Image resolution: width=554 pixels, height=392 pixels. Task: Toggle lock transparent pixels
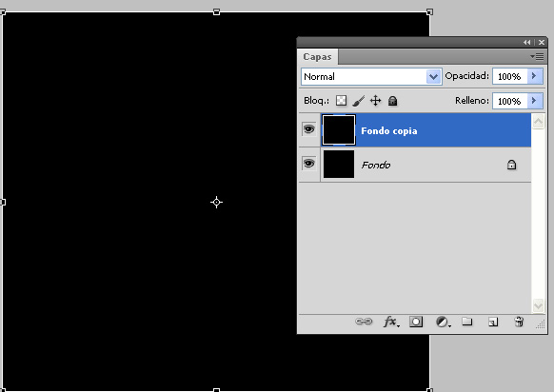(341, 101)
